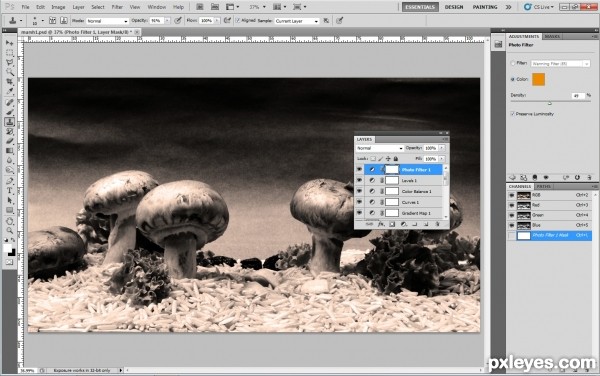Open the CS Live dropdown
This screenshot has height=376, width=600.
(538, 7)
